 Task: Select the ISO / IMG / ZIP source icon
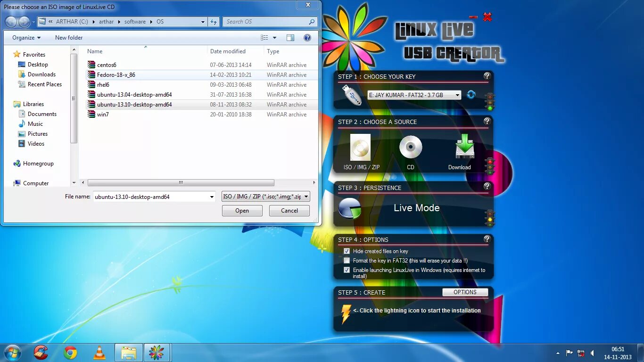[360, 148]
